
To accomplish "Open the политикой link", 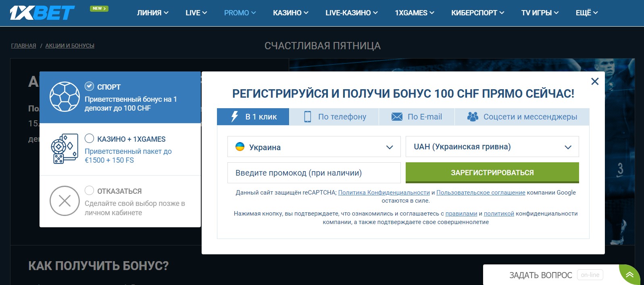I will tap(499, 214).
